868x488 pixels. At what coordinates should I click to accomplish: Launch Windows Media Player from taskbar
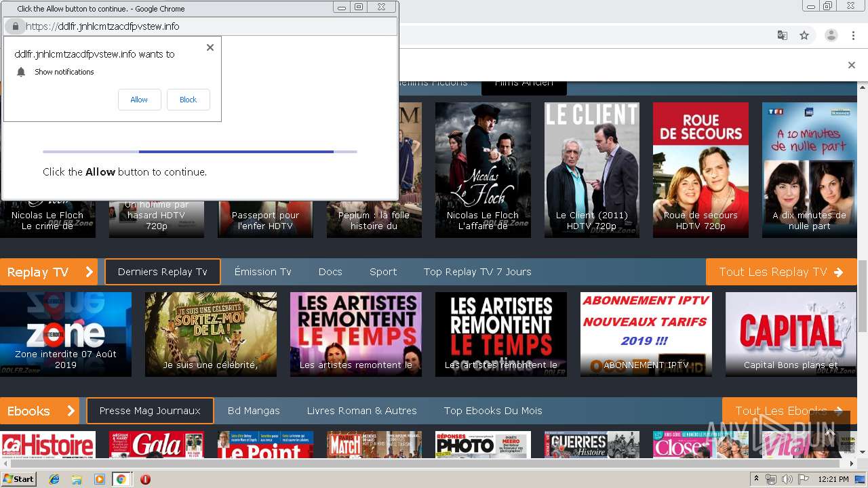(99, 479)
